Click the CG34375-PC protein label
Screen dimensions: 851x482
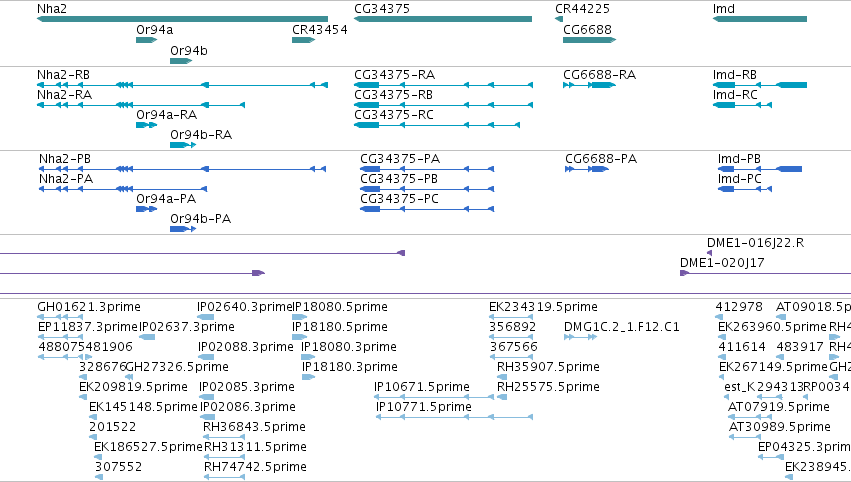tap(399, 199)
